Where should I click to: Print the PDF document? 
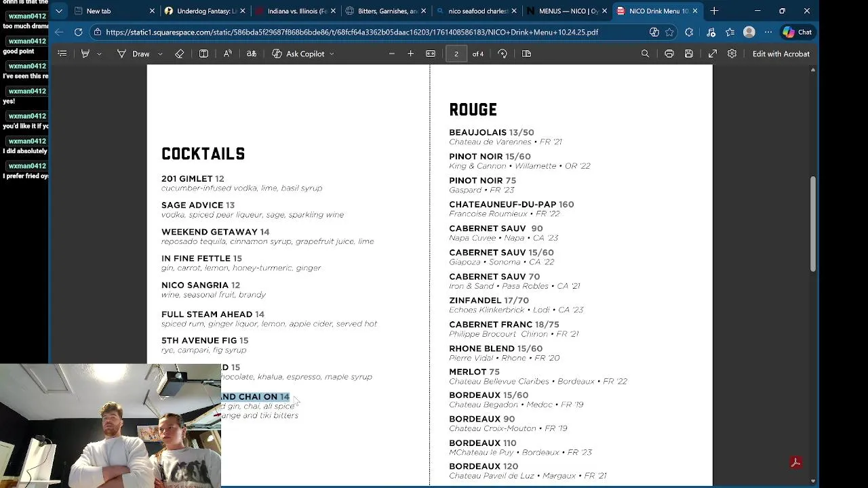pyautogui.click(x=669, y=54)
